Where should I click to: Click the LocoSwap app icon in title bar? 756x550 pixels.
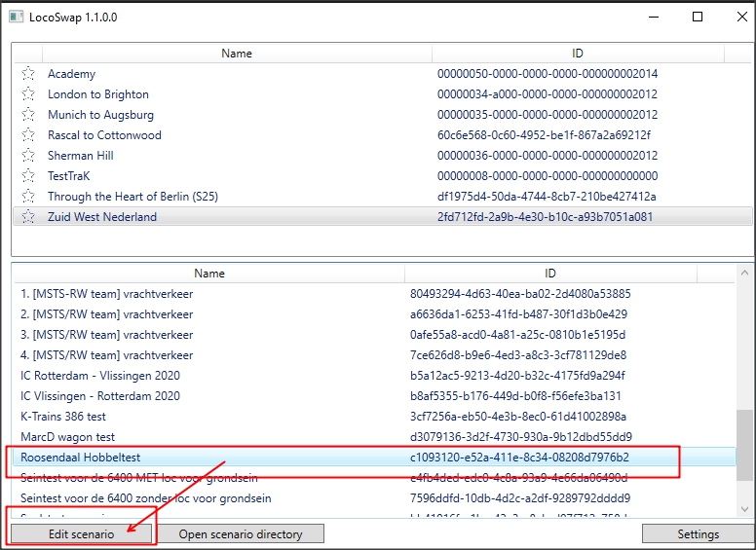[x=15, y=18]
